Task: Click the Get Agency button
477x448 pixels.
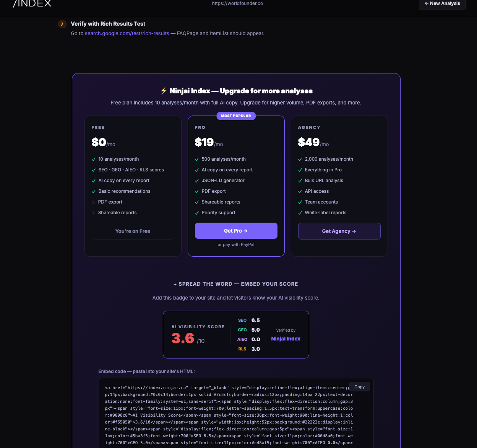Action: click(339, 231)
